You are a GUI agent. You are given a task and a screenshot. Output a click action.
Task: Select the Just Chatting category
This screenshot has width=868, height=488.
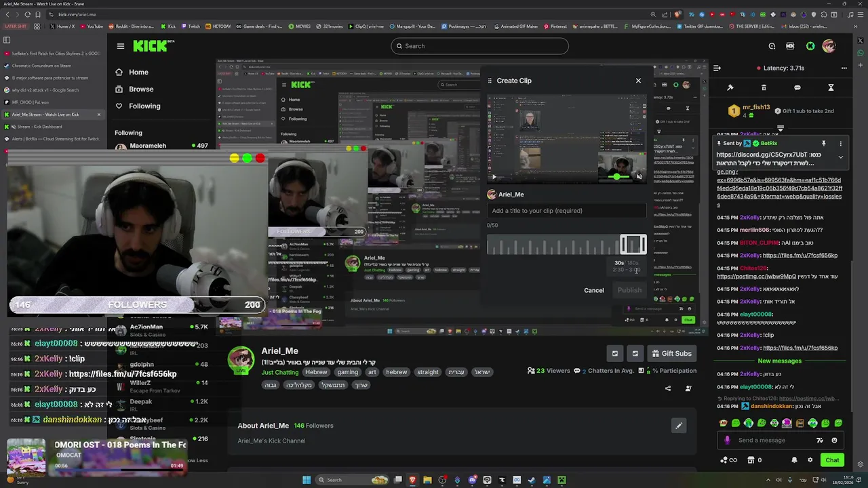[x=279, y=372]
